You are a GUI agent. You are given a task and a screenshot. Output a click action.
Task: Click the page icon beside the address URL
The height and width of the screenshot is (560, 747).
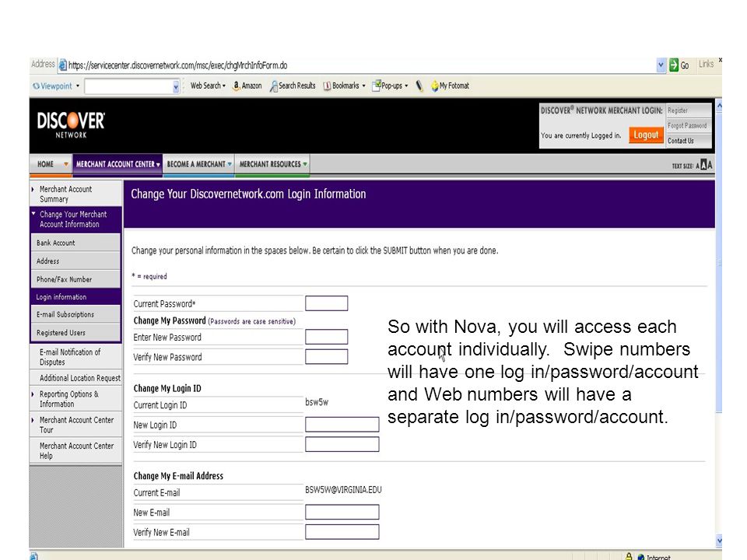pos(62,65)
